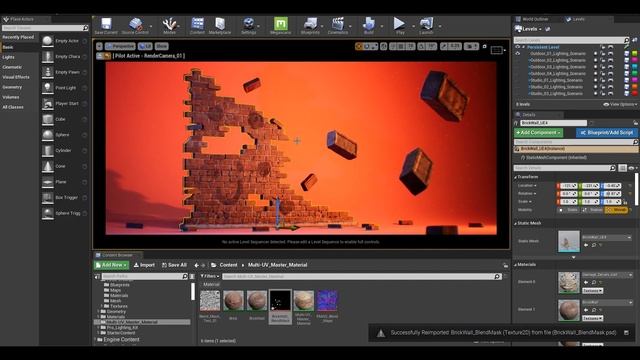Switch to the Levels tab
The image size is (640, 360).
tap(576, 19)
